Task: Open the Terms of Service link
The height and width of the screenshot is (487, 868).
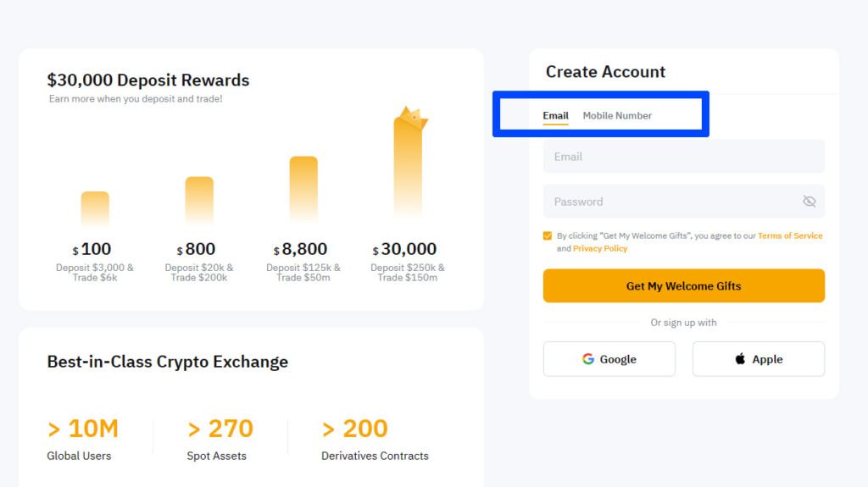Action: click(790, 235)
